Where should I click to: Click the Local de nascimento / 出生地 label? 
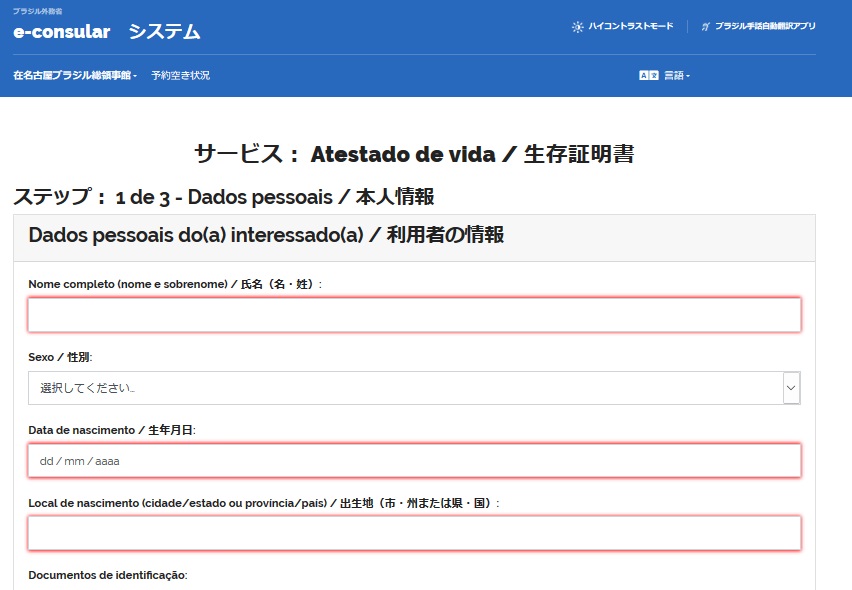pyautogui.click(x=263, y=503)
